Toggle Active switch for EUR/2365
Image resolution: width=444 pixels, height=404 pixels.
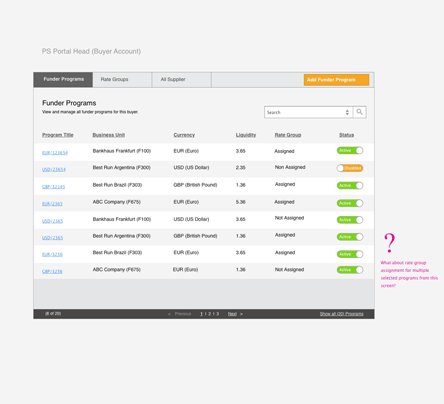coord(350,203)
